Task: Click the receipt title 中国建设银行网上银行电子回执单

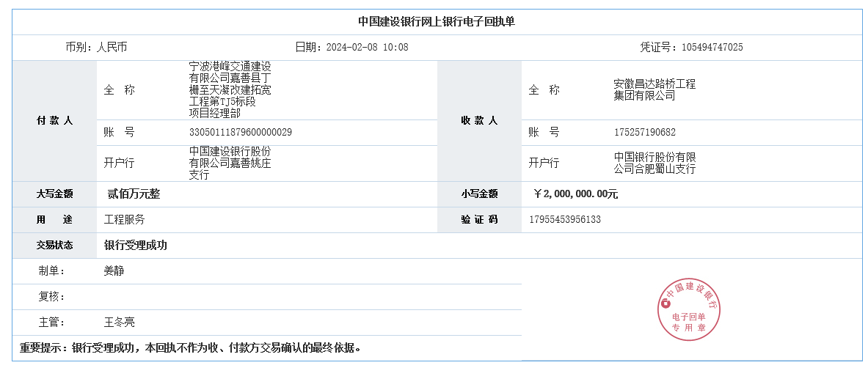Action: [x=436, y=21]
